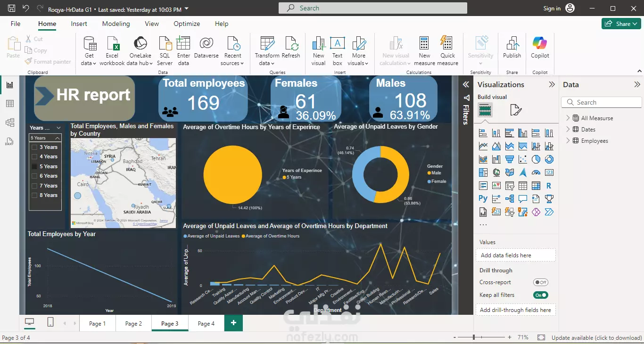This screenshot has height=344, width=644.
Task: Open the Quick measure dialog
Action: (447, 51)
